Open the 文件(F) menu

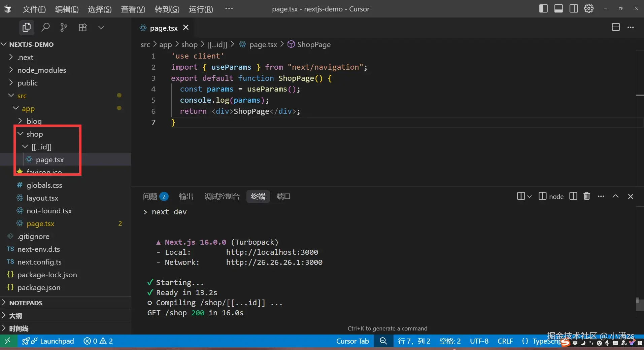point(34,9)
